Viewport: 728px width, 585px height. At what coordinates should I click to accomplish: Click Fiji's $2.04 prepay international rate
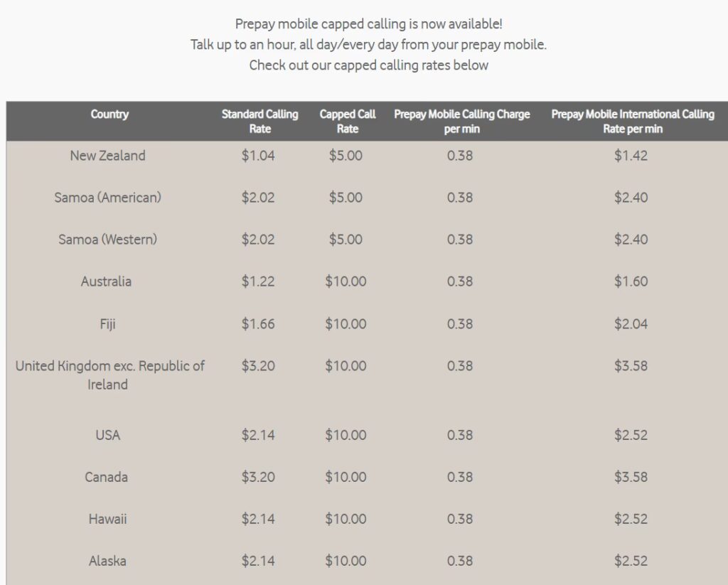click(631, 324)
